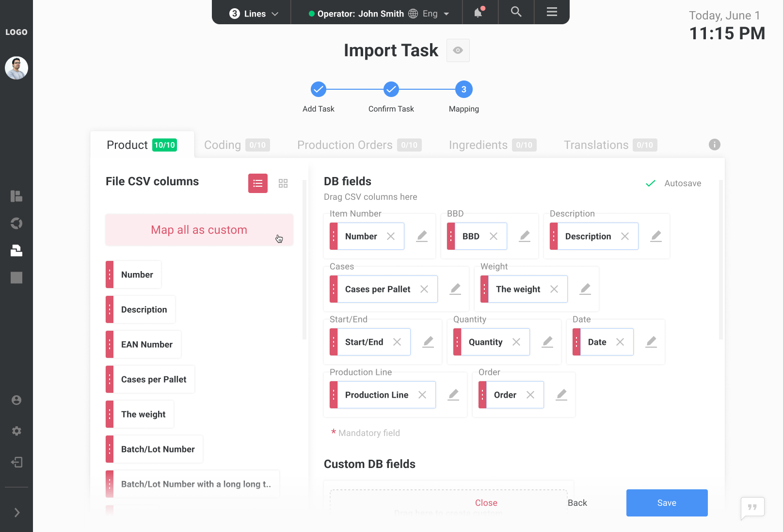783x532 pixels.
Task: Click the Close link
Action: (486, 503)
